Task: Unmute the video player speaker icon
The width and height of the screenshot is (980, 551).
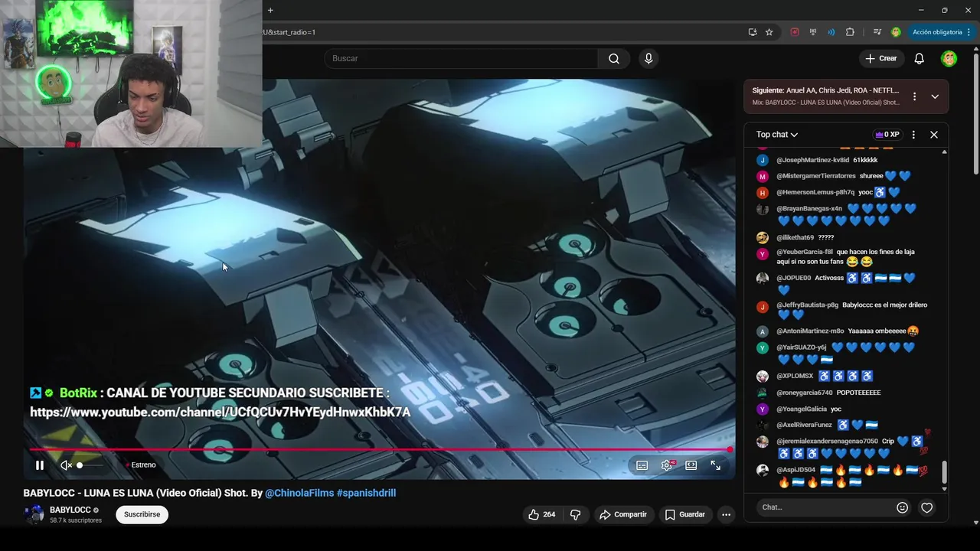Action: [x=66, y=465]
